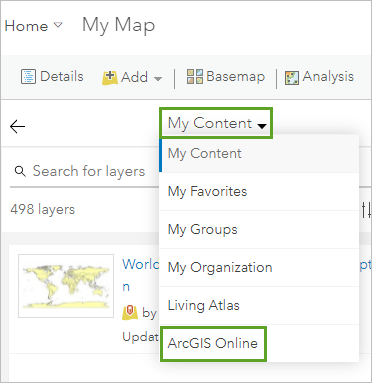Select My Groups option
Viewport: 372px width, 383px height.
(259, 230)
